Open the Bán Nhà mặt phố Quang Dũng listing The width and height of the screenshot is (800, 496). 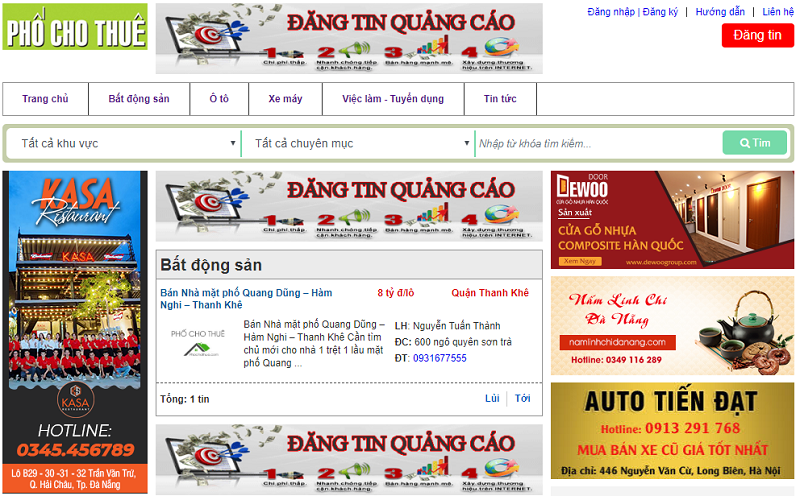232,298
